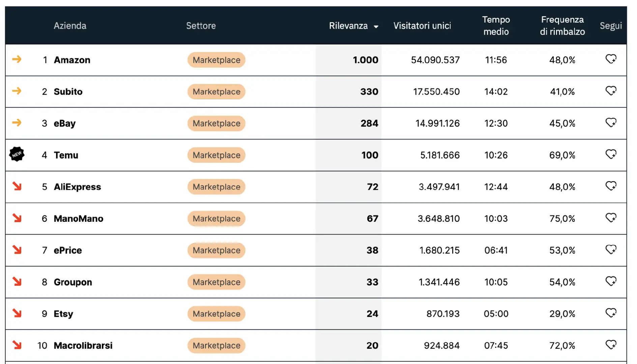Select ePrice's average time 06:41
637x364 pixels.
coord(496,250)
